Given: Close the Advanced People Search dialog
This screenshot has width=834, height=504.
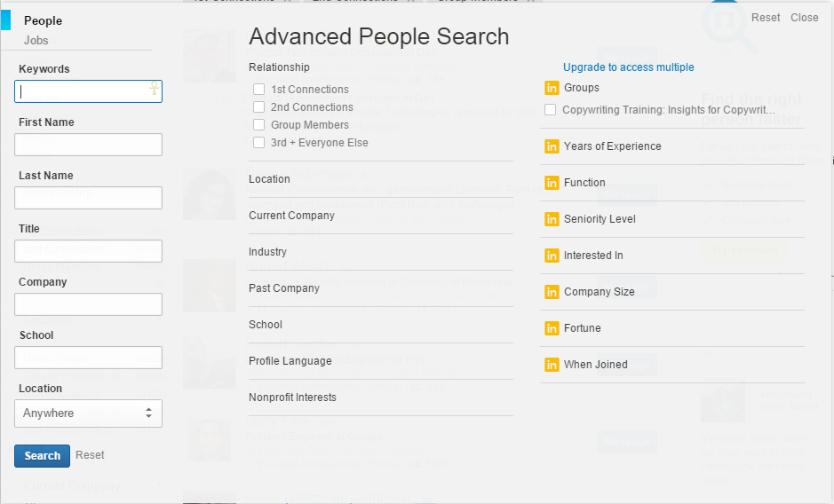Looking at the screenshot, I should point(805,18).
